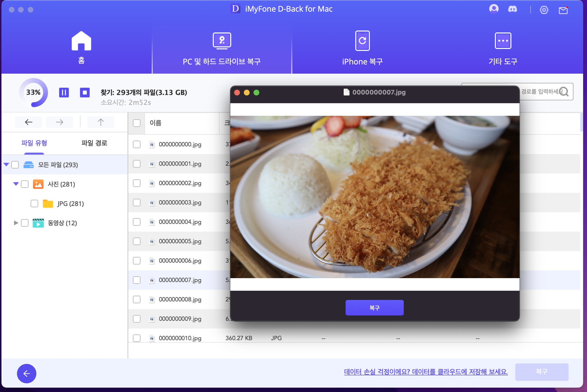
Task: Go up one folder level arrow
Action: (x=101, y=122)
